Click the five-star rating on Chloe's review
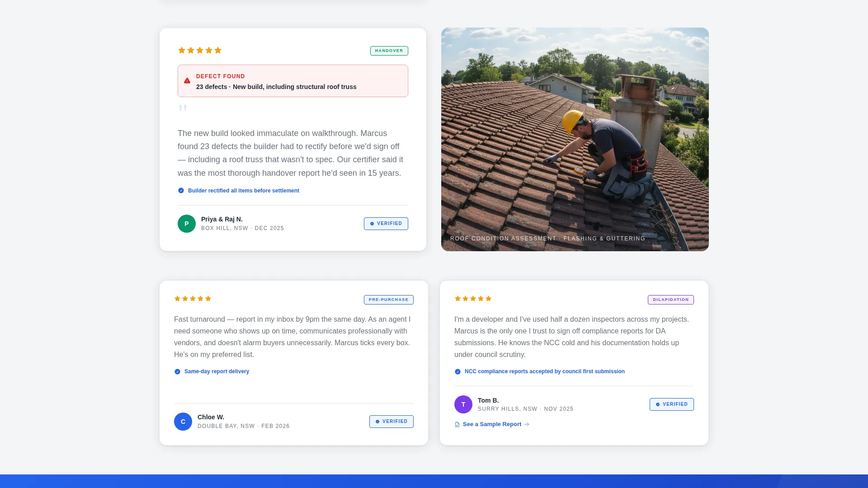Viewport: 868px width, 488px height. [x=193, y=299]
